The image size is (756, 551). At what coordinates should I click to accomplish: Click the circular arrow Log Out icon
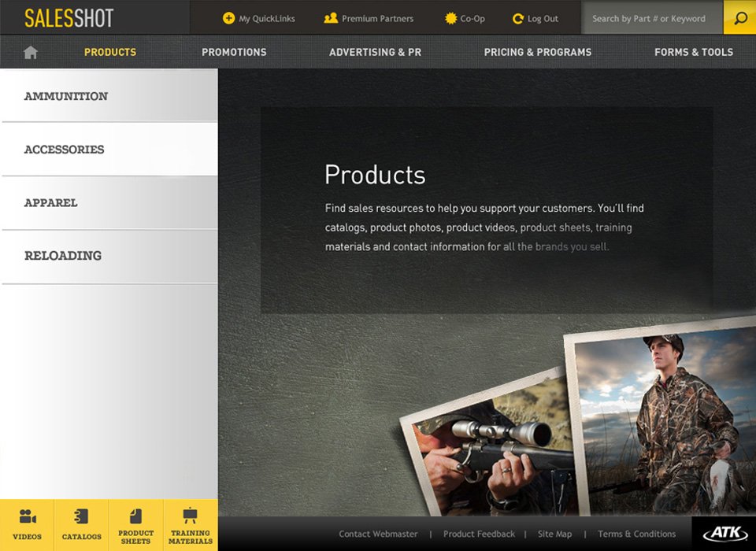(518, 18)
